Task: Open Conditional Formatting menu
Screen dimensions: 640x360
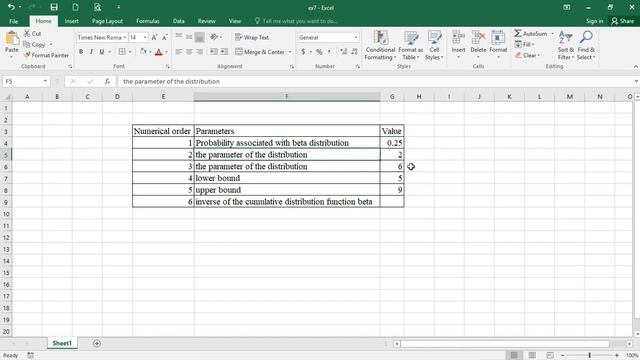Action: point(380,45)
